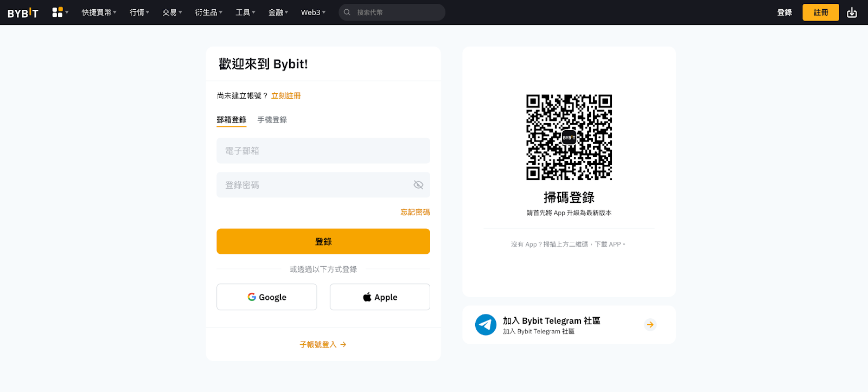Screen dimensions: 868x392
Task: Click the orange 登錄 submit button
Action: pyautogui.click(x=323, y=241)
